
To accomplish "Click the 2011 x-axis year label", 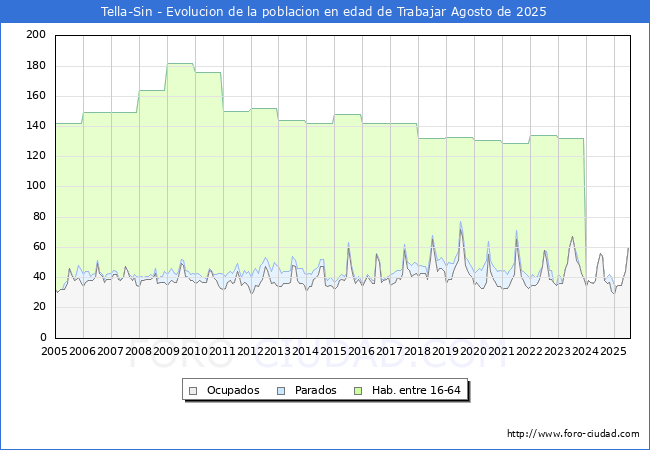I will pyautogui.click(x=222, y=351).
